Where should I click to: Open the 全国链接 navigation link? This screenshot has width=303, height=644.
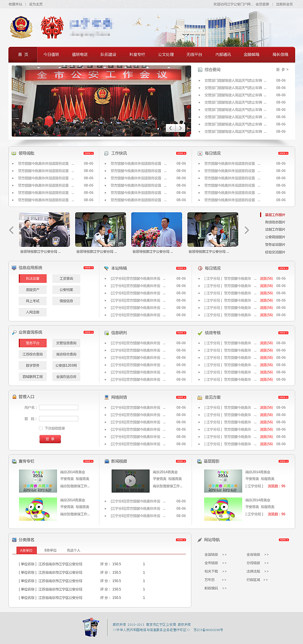click(211, 555)
